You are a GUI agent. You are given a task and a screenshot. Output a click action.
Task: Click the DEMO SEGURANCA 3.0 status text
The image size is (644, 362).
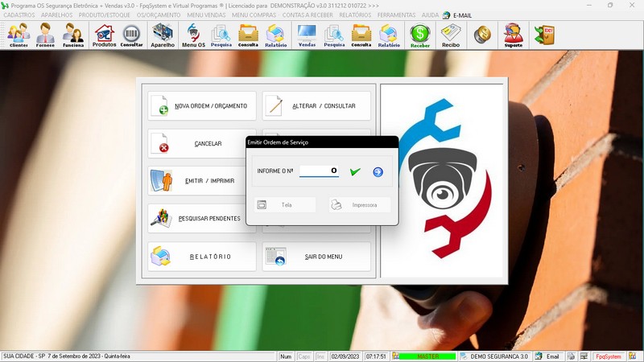click(498, 356)
